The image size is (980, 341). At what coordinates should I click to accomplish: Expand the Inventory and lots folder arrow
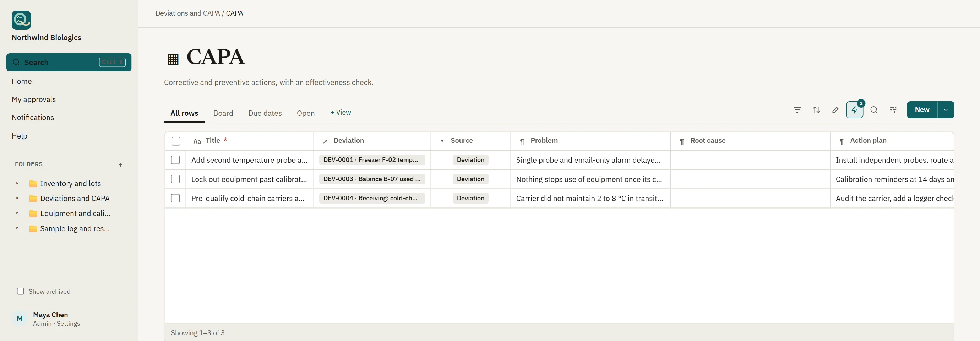[17, 183]
